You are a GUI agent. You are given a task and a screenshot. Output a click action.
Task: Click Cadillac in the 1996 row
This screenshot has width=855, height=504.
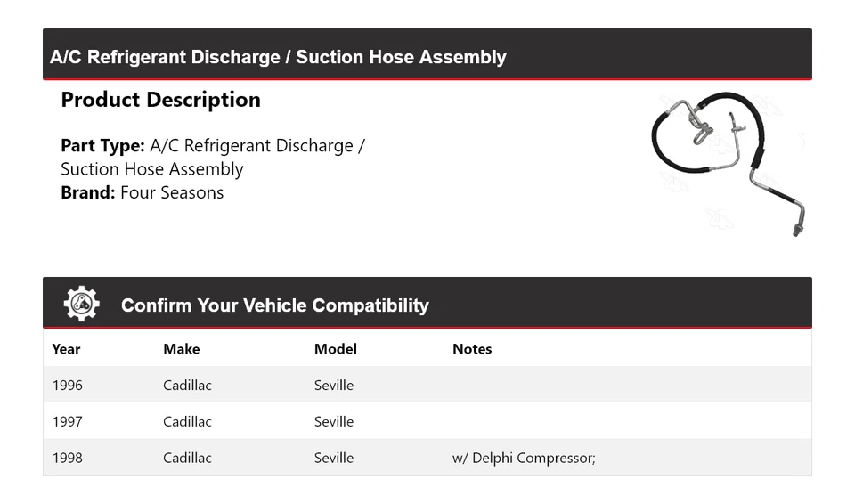coord(187,386)
